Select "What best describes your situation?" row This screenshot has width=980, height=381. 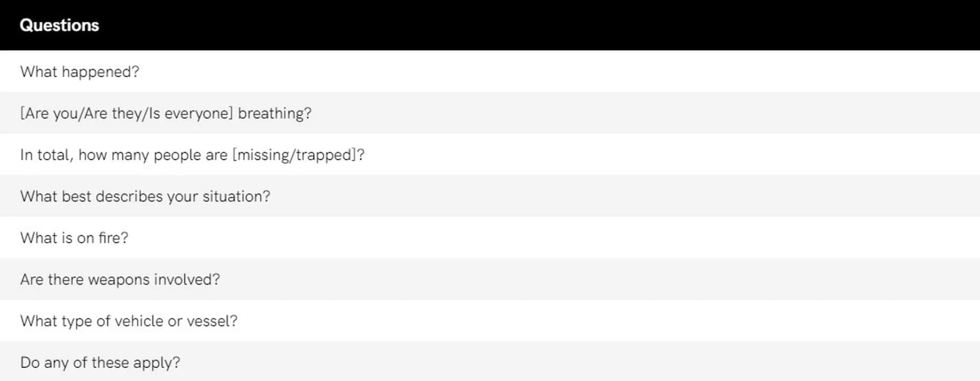145,196
